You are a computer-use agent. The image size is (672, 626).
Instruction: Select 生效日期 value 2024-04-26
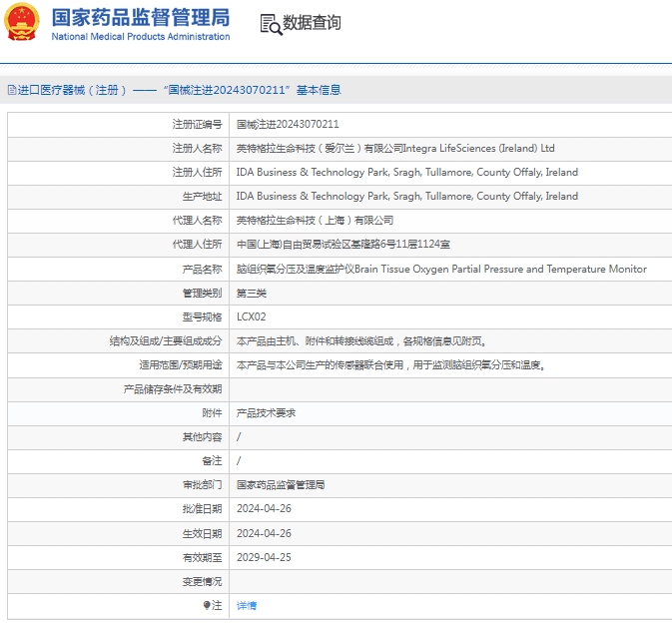pos(264,533)
